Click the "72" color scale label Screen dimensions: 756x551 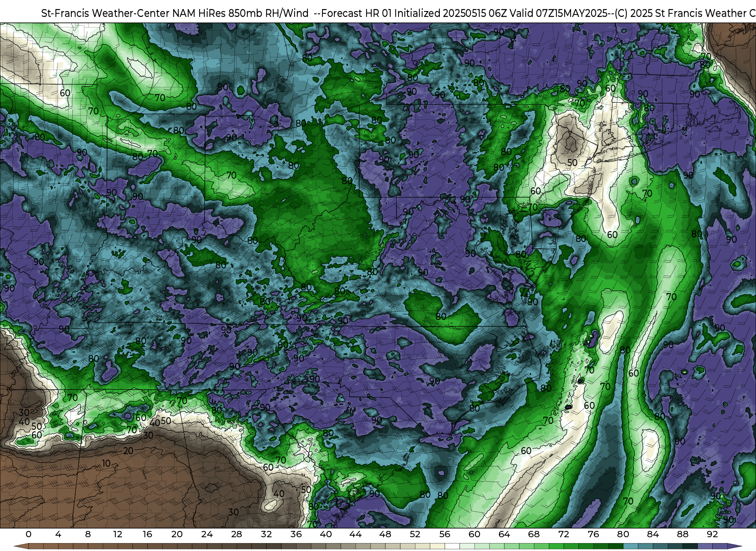[563, 534]
